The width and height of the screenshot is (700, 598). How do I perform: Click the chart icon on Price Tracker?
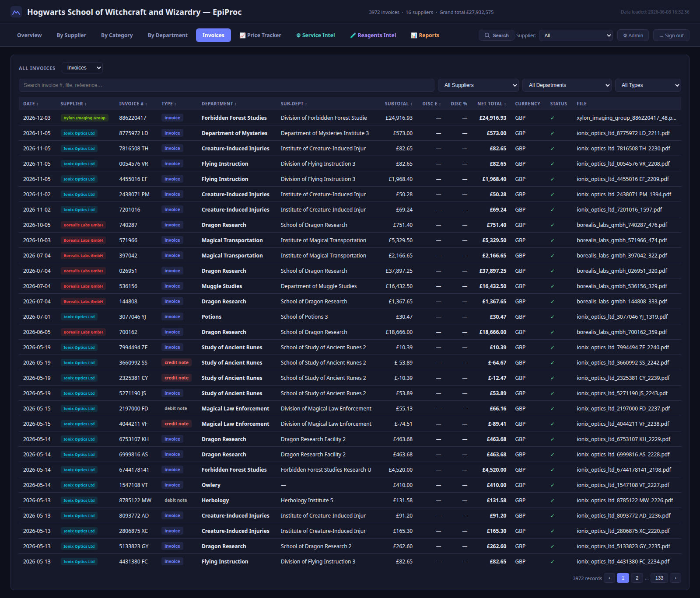tap(242, 35)
